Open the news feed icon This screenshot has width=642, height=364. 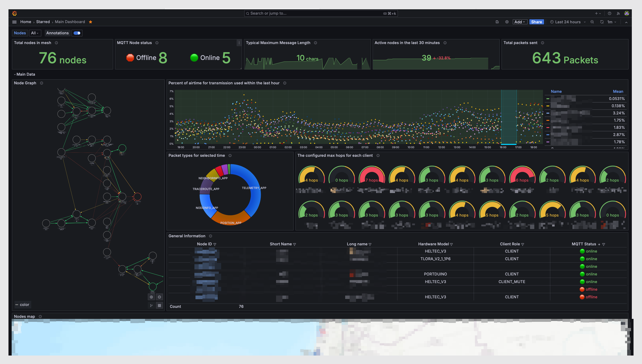click(x=618, y=14)
